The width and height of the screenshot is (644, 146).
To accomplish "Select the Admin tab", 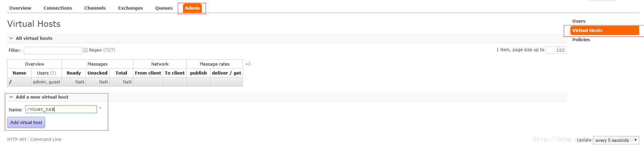I will point(192,8).
